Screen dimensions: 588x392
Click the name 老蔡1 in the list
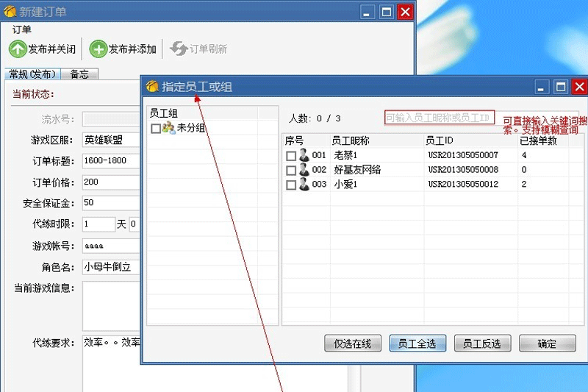click(345, 155)
